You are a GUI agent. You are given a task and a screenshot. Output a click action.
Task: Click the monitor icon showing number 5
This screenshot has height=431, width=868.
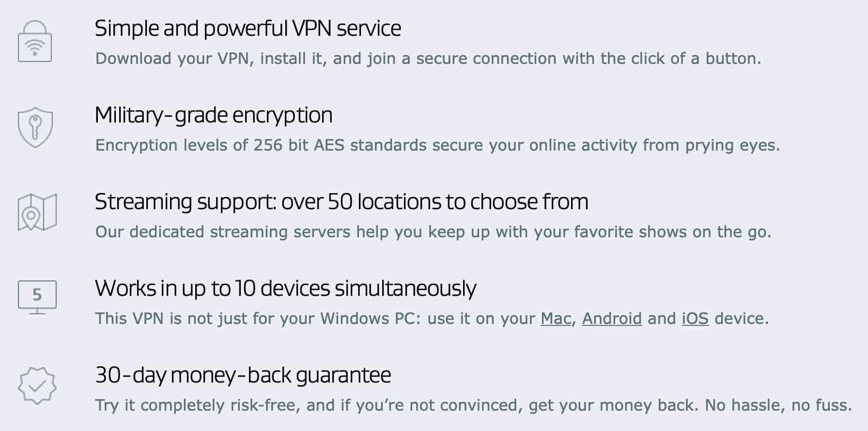pyautogui.click(x=37, y=297)
